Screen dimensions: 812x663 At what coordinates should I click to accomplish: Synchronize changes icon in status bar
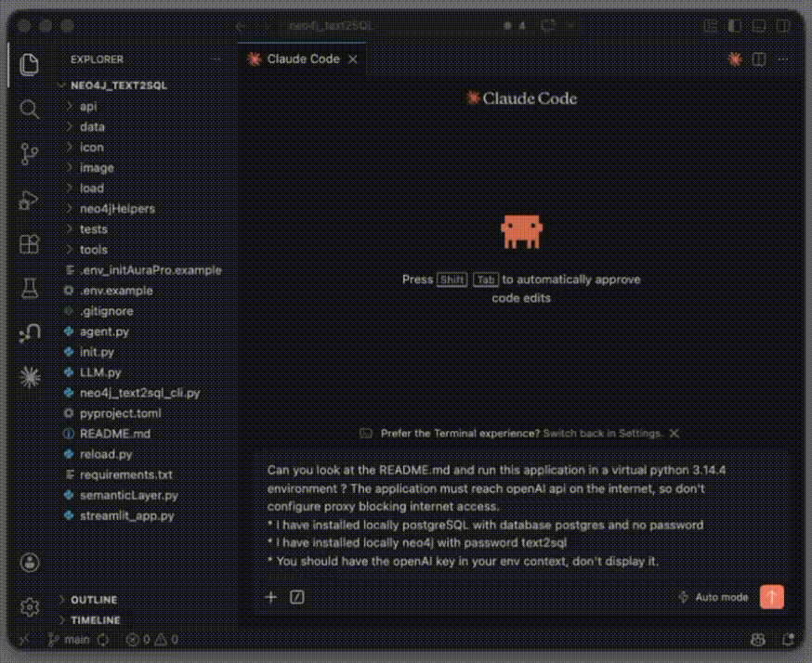click(103, 640)
